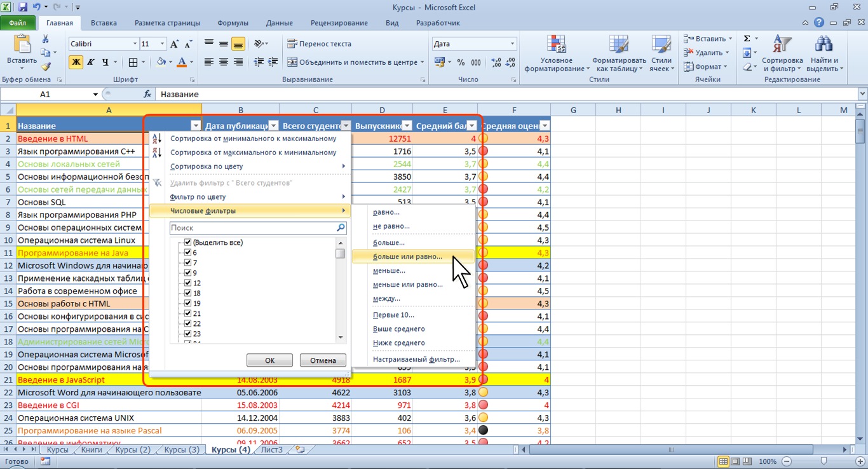Click the fill color bucket icon
The image size is (868, 469).
(x=161, y=62)
